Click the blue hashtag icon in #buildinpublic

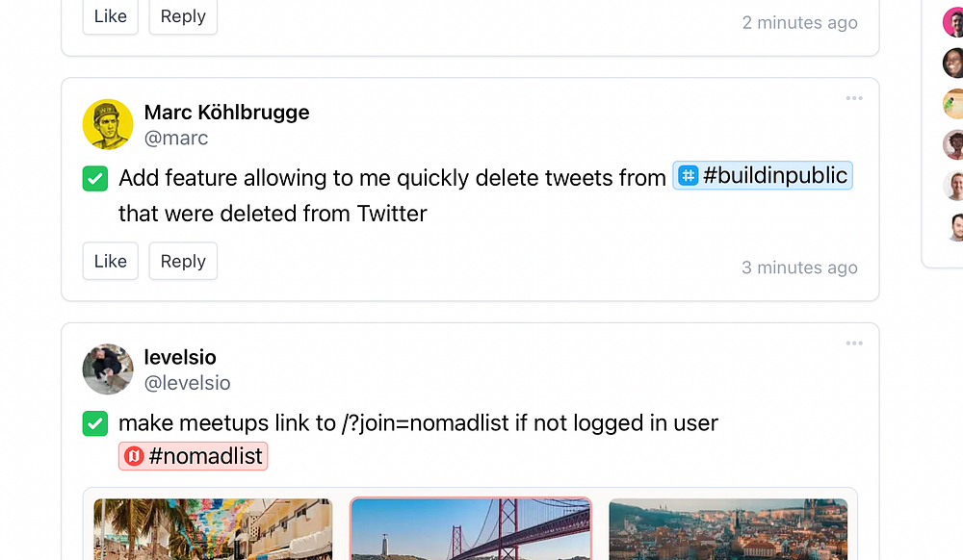[688, 176]
